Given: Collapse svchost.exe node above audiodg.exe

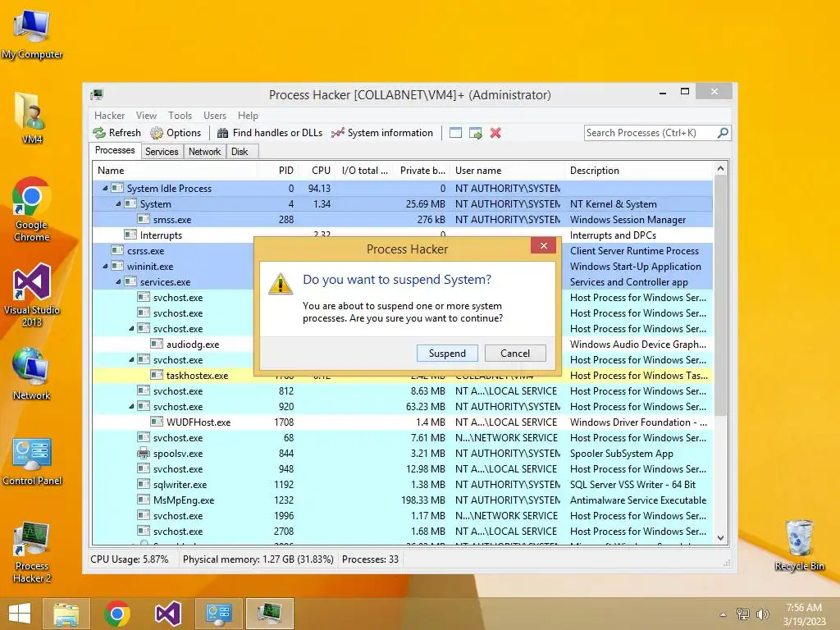Looking at the screenshot, I should [132, 328].
